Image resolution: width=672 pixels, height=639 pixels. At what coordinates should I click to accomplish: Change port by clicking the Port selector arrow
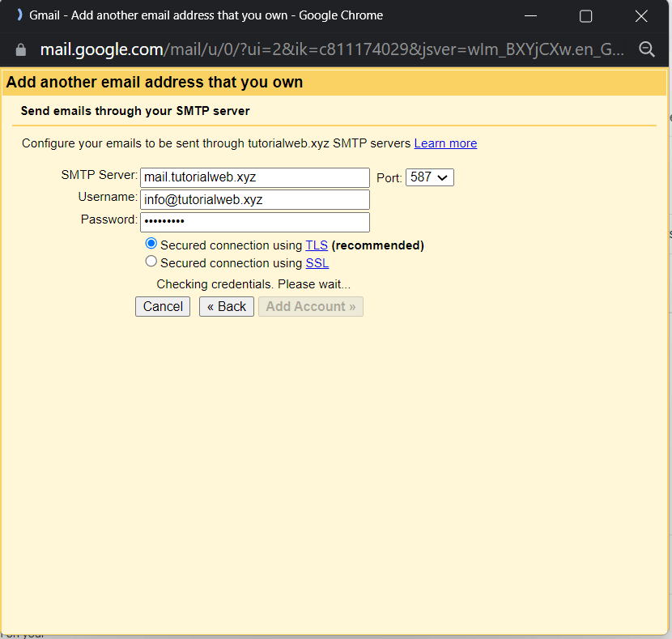coord(444,177)
